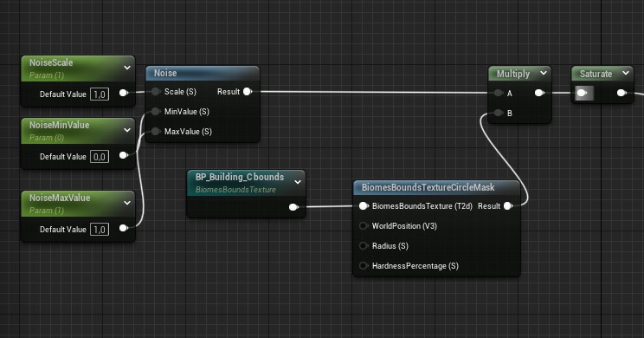Click the 'Param (1)' label under NoiseMaxValue

point(47,211)
